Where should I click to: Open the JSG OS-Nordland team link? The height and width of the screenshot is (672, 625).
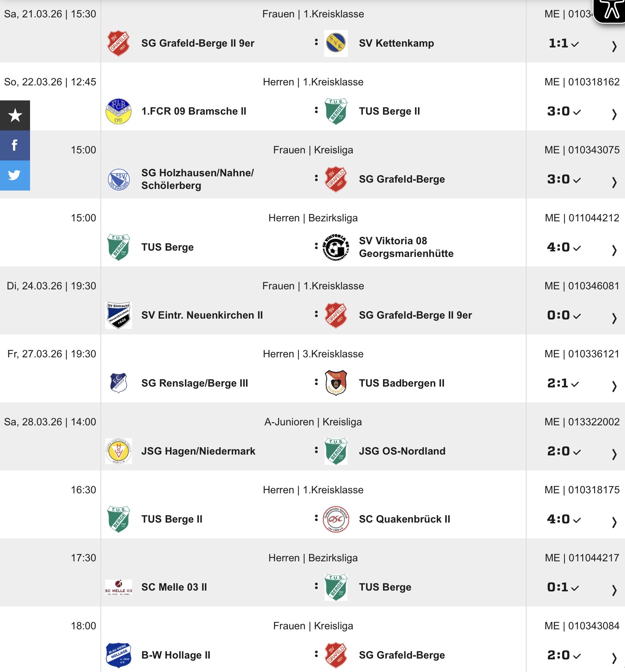pyautogui.click(x=402, y=451)
